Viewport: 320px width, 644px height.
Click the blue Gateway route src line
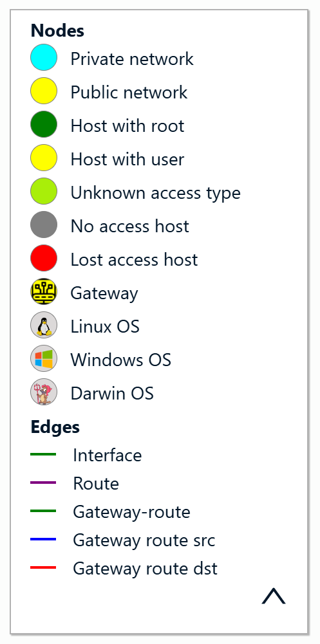[43, 539]
